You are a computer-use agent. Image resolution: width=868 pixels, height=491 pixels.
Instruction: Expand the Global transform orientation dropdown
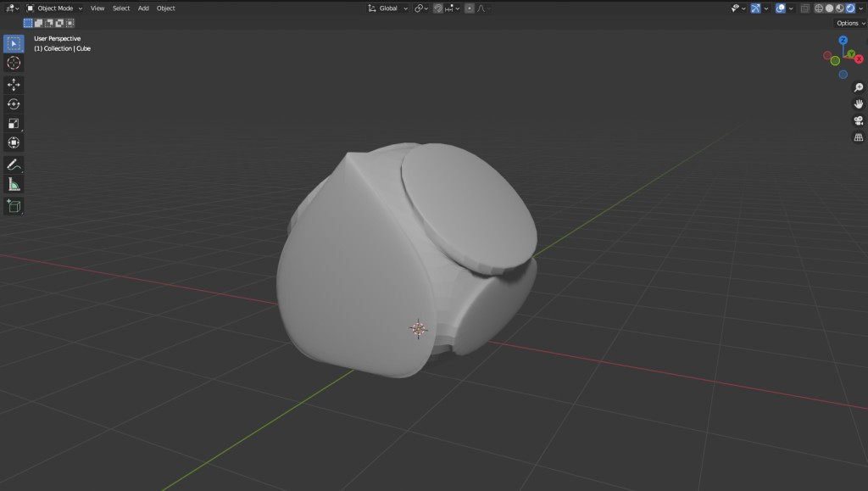[388, 8]
